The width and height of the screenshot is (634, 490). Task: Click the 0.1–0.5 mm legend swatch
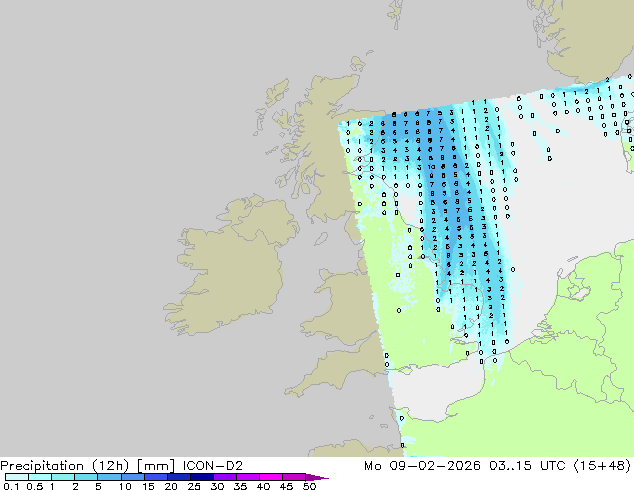tap(17, 477)
